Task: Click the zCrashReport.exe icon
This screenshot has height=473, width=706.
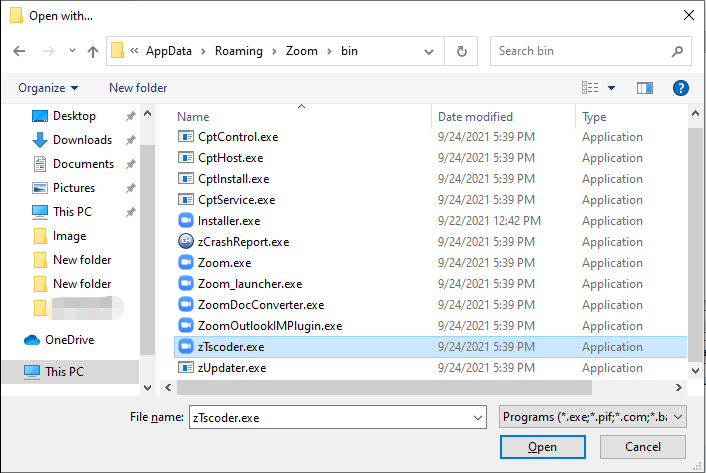Action: (x=186, y=242)
